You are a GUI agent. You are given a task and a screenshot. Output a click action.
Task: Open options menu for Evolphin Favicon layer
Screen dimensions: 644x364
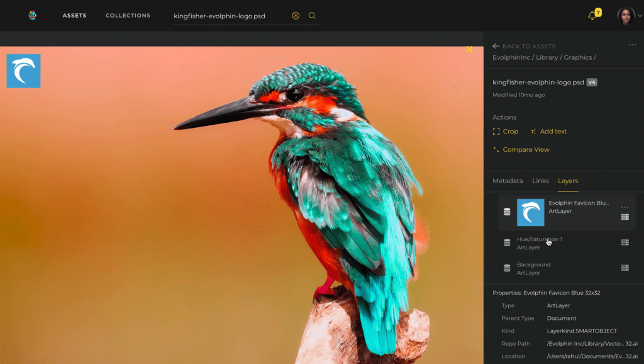[625, 206]
